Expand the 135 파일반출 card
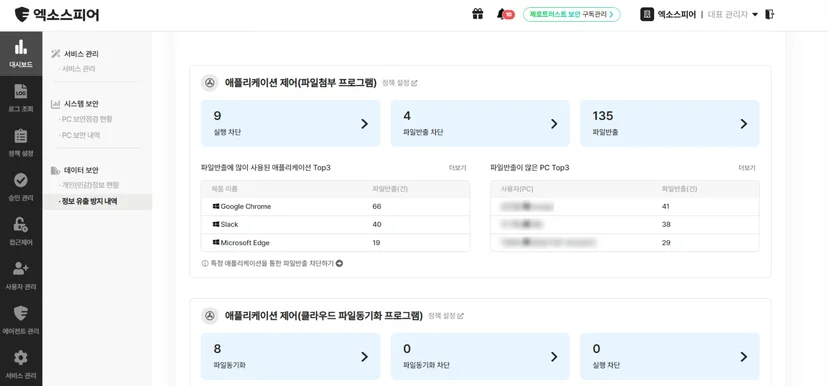Image resolution: width=828 pixels, height=386 pixels. tap(670, 123)
